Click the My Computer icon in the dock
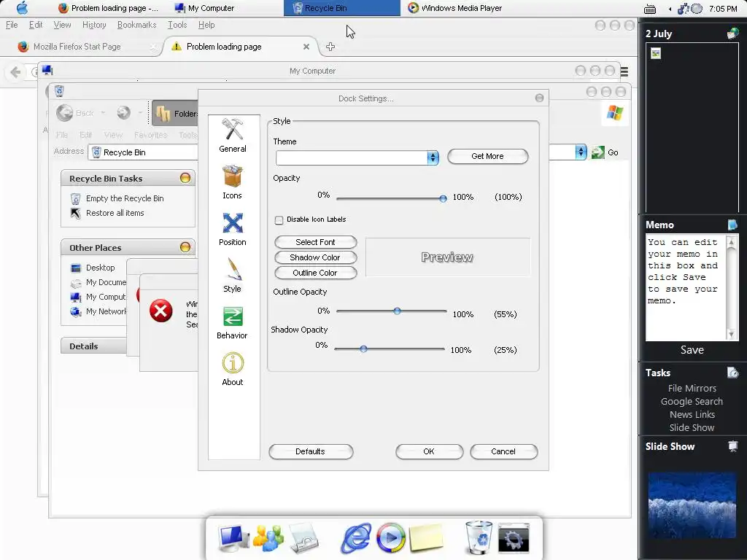This screenshot has width=747, height=560. coord(233,537)
